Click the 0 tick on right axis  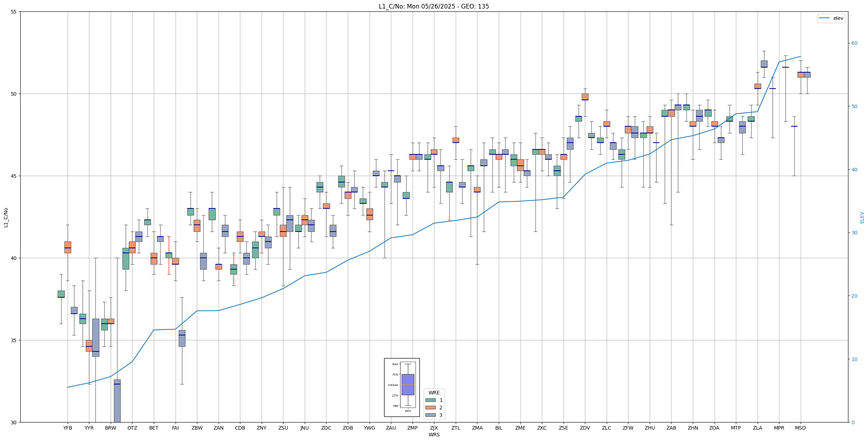[853, 423]
